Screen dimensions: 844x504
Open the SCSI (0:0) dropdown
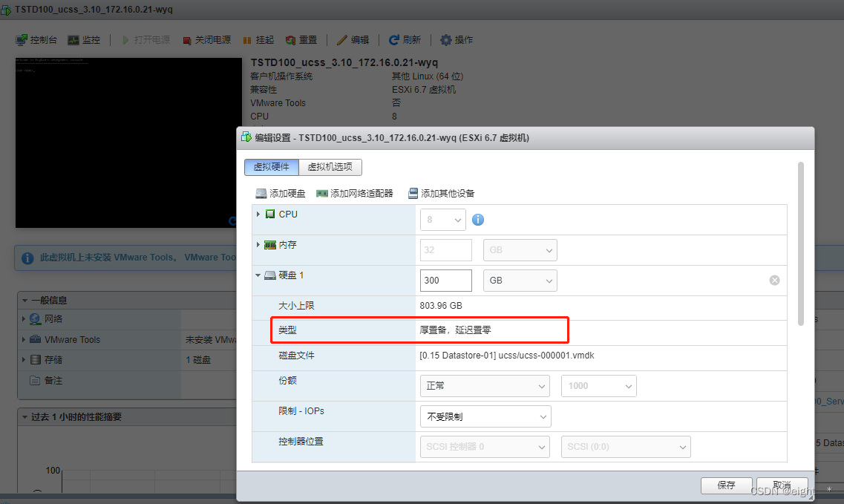[626, 447]
